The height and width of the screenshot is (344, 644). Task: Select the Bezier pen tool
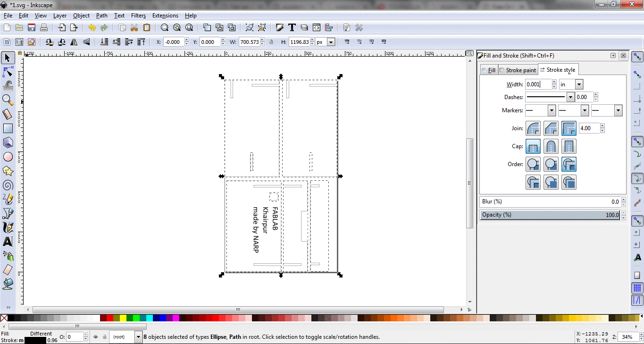[x=8, y=213]
